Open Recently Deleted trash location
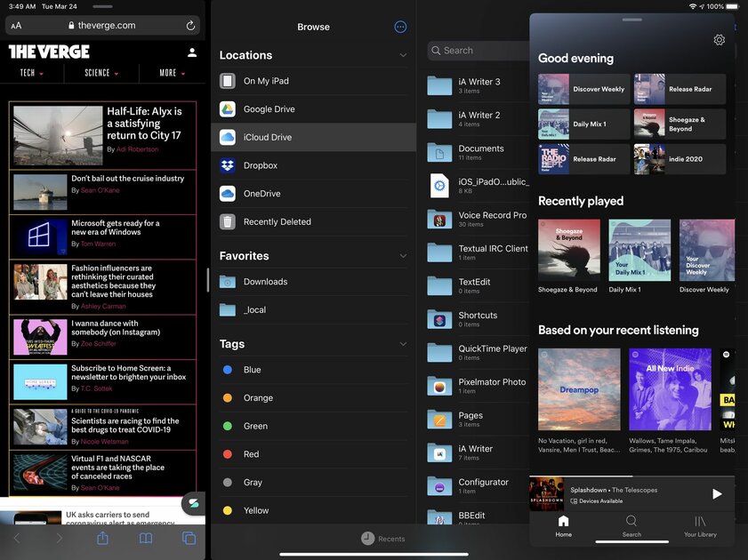This screenshot has width=748, height=560. pos(313,221)
